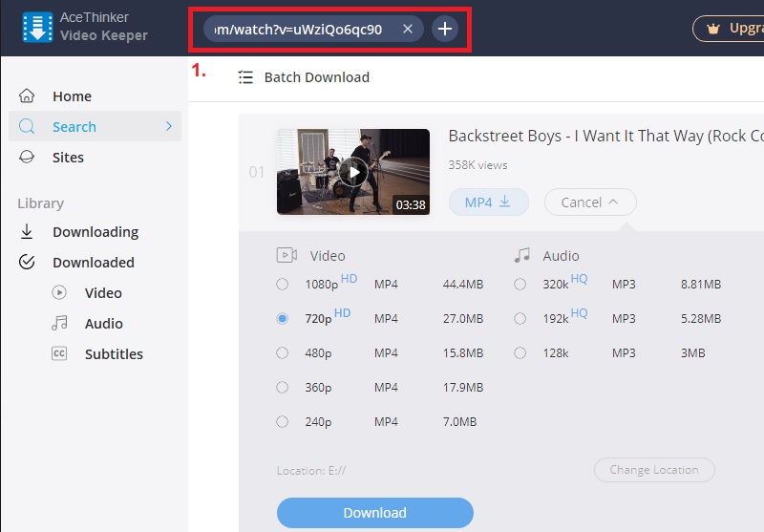Click the 7.0MB size for 240p
Screen dimensions: 764x532
pos(459,422)
